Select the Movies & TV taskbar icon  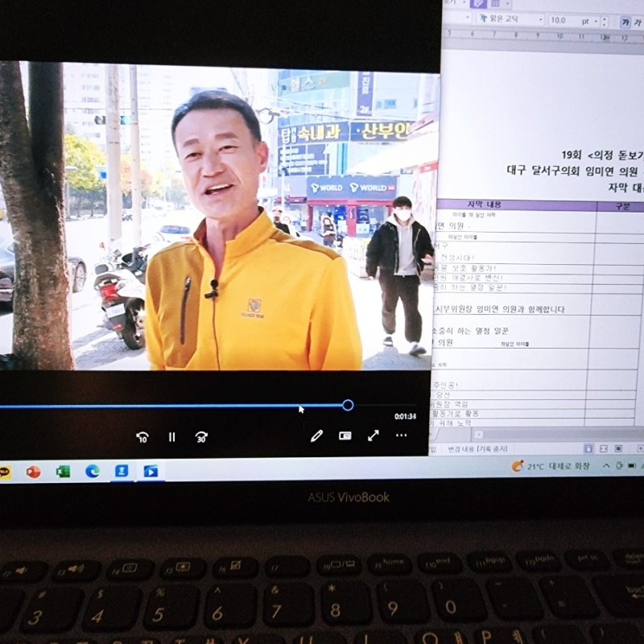tap(151, 471)
